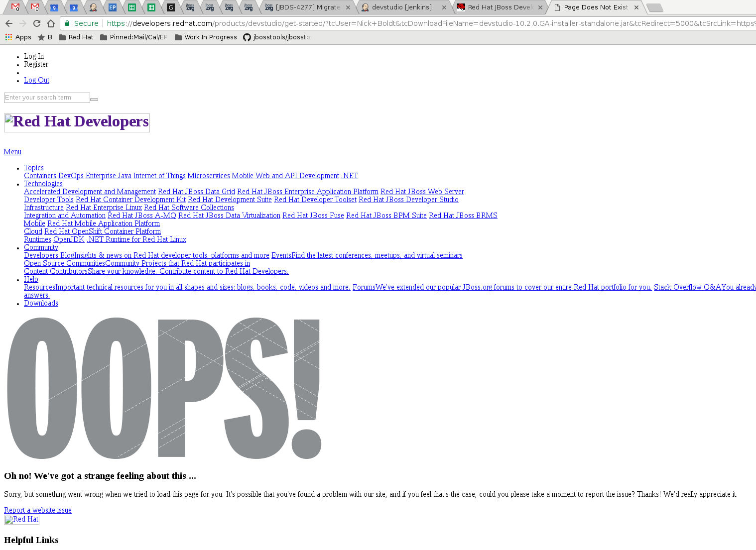Open Red Hat Enterprise Linux link

(104, 208)
